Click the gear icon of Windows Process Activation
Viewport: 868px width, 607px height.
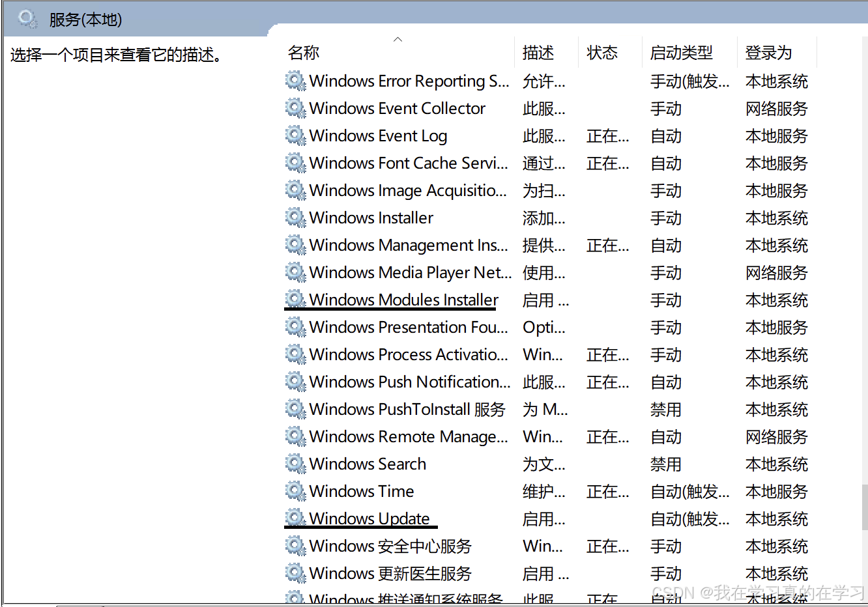pos(295,354)
